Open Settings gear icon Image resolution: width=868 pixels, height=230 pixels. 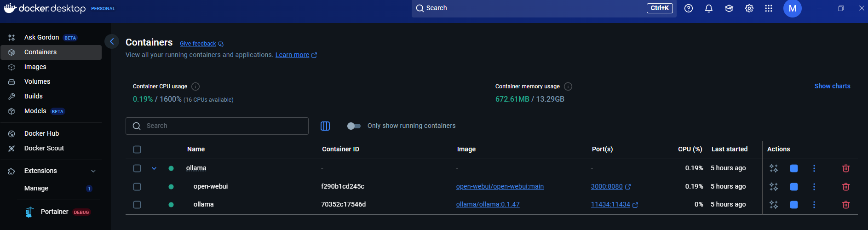click(749, 8)
